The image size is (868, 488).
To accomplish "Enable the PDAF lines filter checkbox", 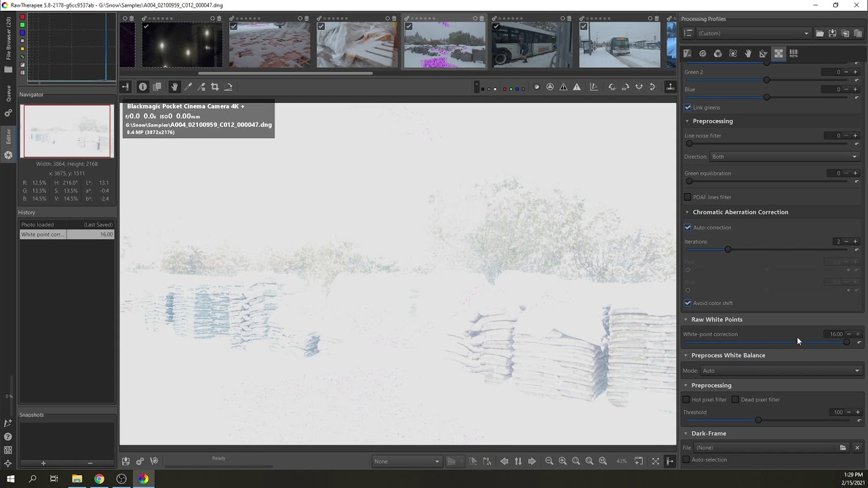I will 688,197.
